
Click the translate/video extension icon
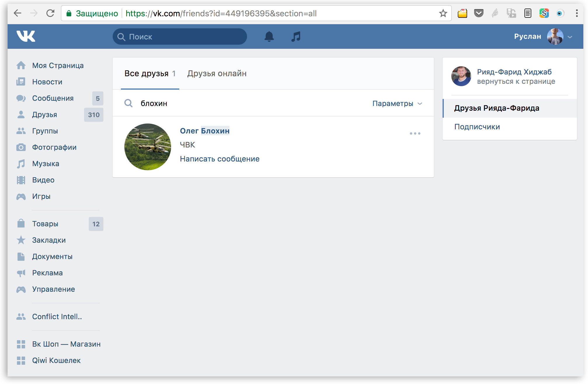pos(511,13)
